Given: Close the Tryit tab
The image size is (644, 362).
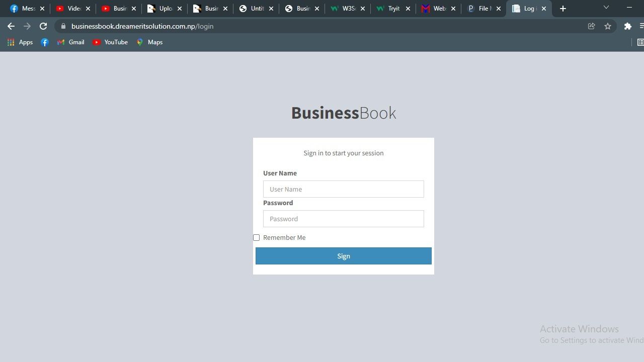Looking at the screenshot, I should 408,9.
